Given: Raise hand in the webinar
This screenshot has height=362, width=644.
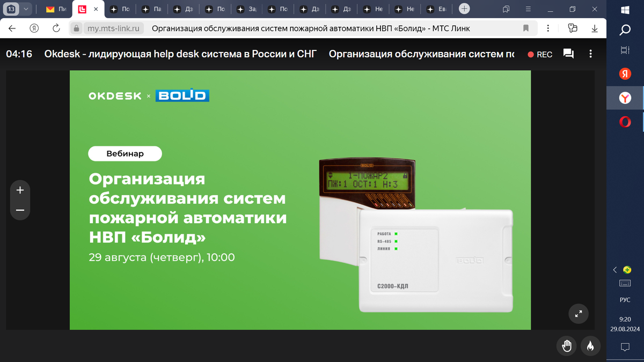Looking at the screenshot, I should (x=567, y=346).
